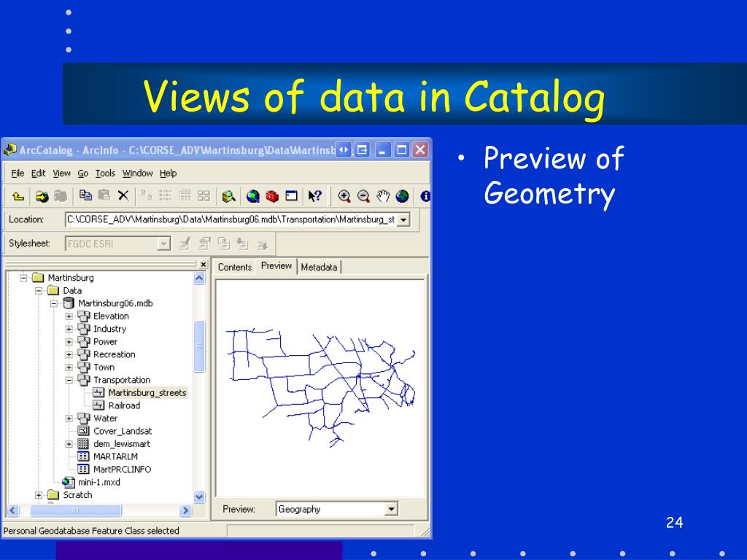Open the red ArcToolbox icon
The height and width of the screenshot is (560, 747).
(x=272, y=195)
